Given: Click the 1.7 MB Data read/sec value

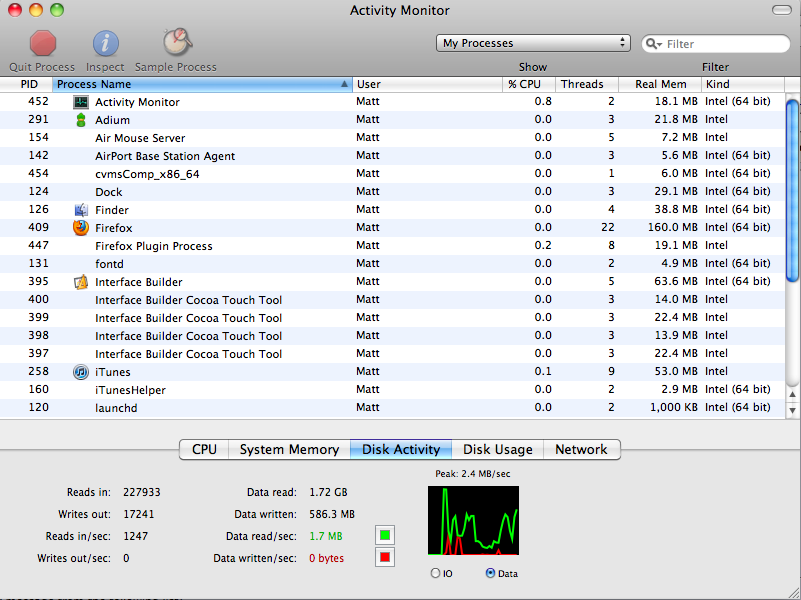Looking at the screenshot, I should 326,536.
